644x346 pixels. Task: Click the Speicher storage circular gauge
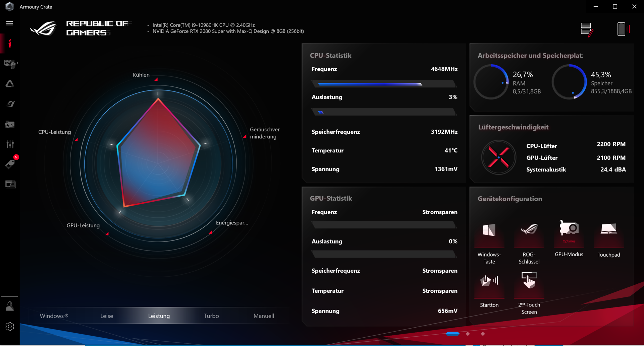pyautogui.click(x=569, y=82)
